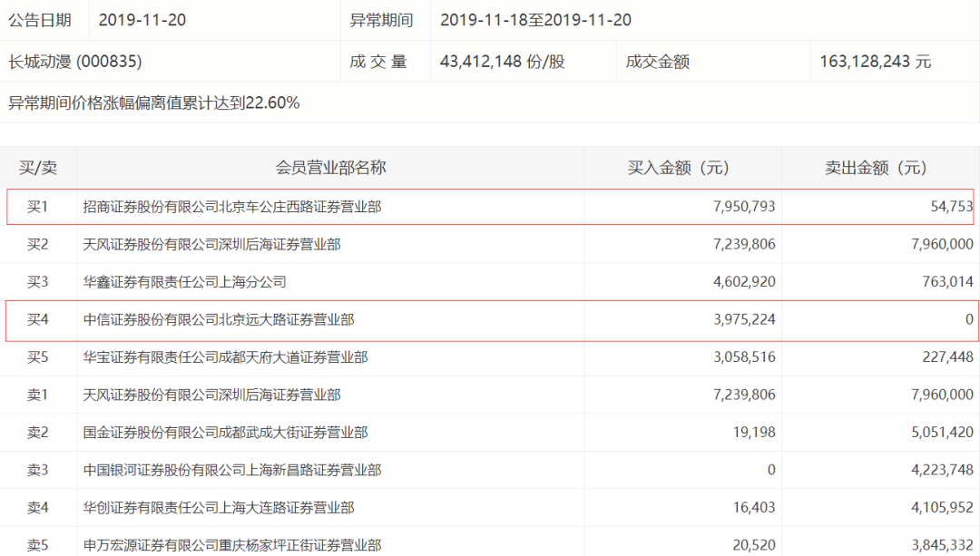Screen dimensions: 980x556
Task: Select "华创证券有限责任公司上海大连路证券营业部"
Action: pos(219,508)
